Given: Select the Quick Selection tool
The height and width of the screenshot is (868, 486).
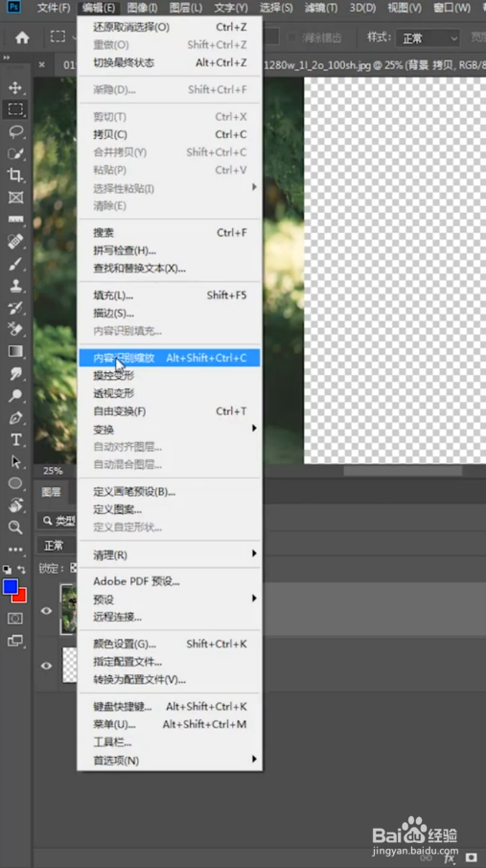Looking at the screenshot, I should point(15,153).
